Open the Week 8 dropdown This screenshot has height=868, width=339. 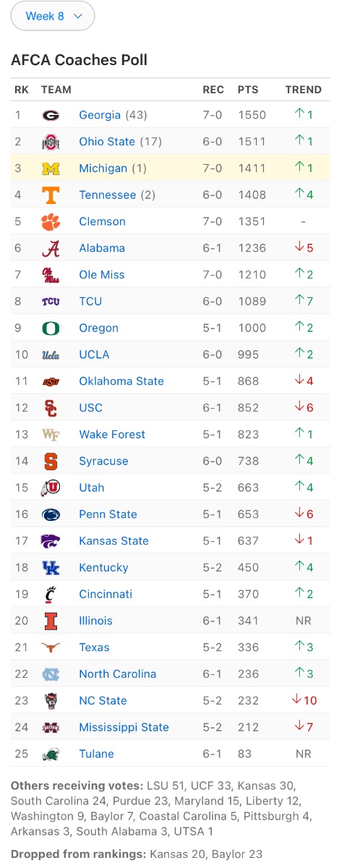(53, 16)
